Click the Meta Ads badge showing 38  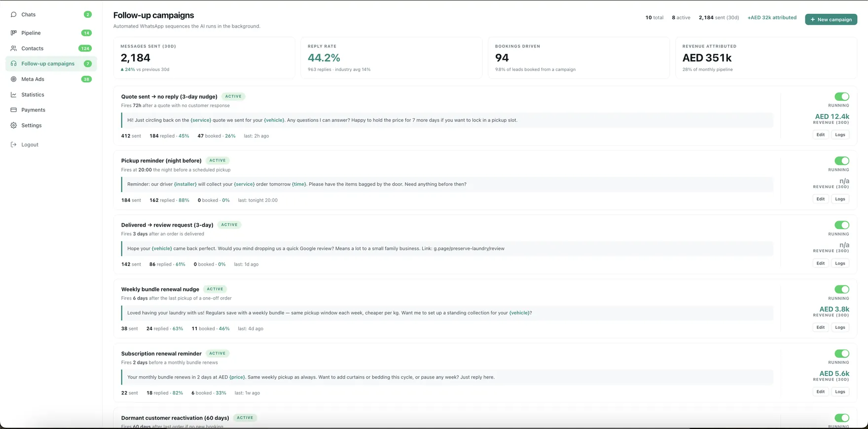tap(86, 79)
